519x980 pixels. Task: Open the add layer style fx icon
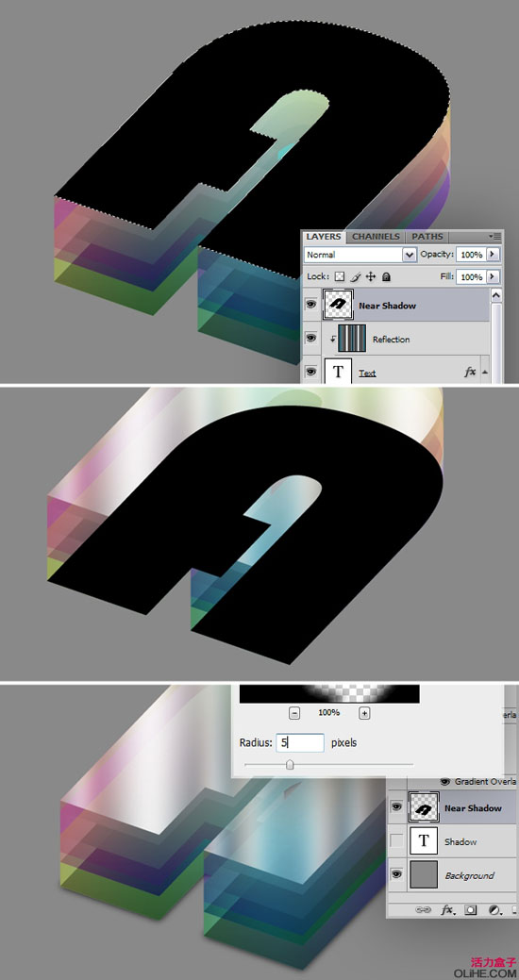(447, 910)
